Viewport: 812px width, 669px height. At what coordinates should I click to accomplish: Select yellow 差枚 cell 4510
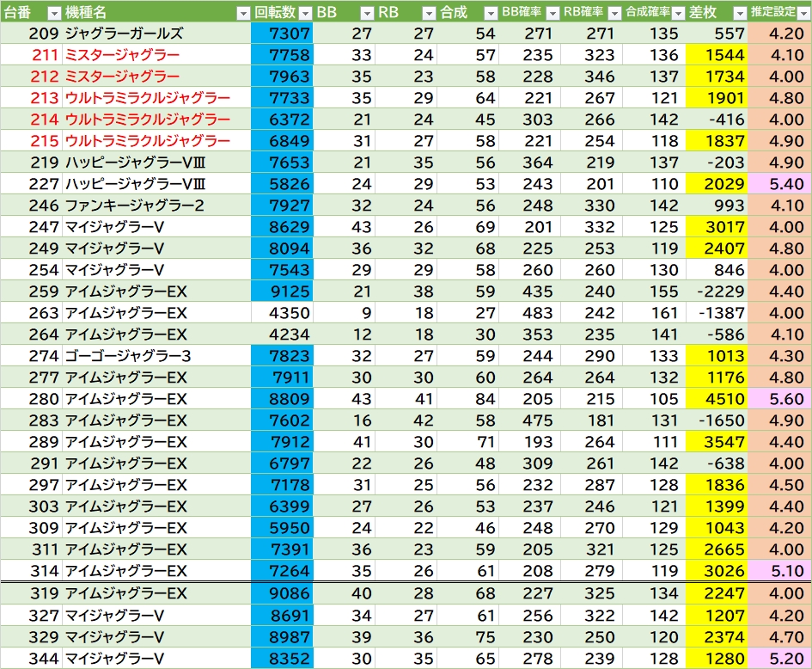717,399
